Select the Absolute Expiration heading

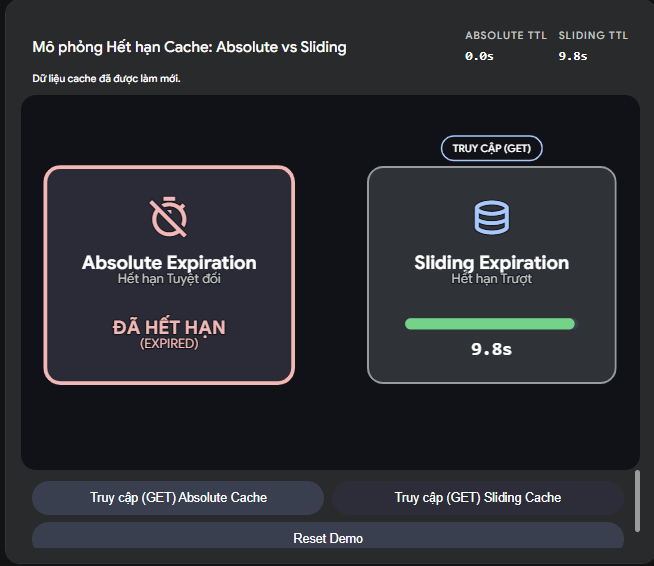click(x=169, y=263)
